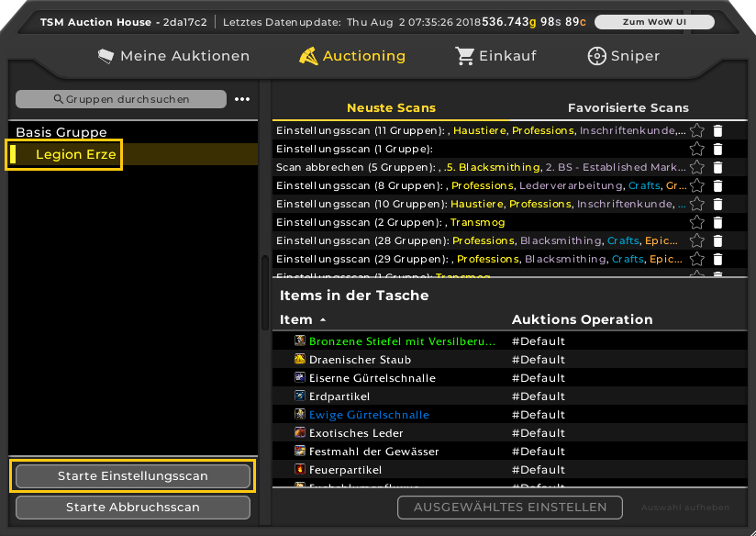The height and width of the screenshot is (536, 756).
Task: Star the Einstellungsscan (28 Gruppen) scan
Action: (x=696, y=240)
